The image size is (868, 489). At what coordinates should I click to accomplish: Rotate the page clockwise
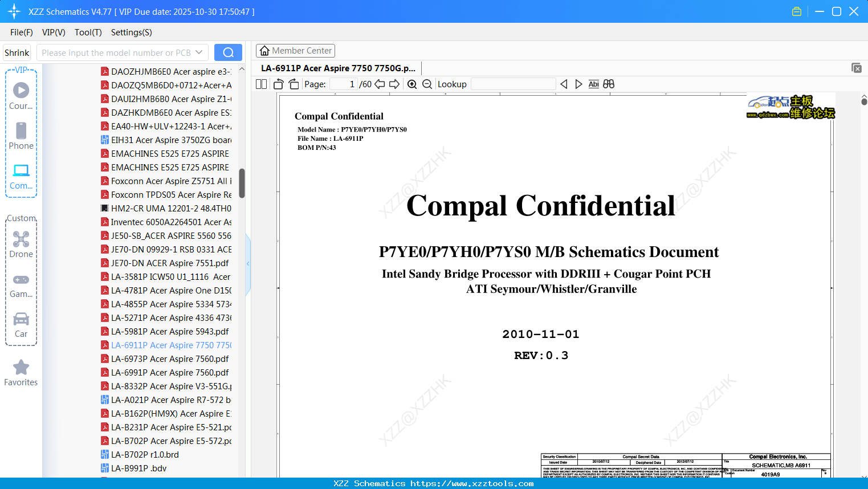(x=294, y=84)
